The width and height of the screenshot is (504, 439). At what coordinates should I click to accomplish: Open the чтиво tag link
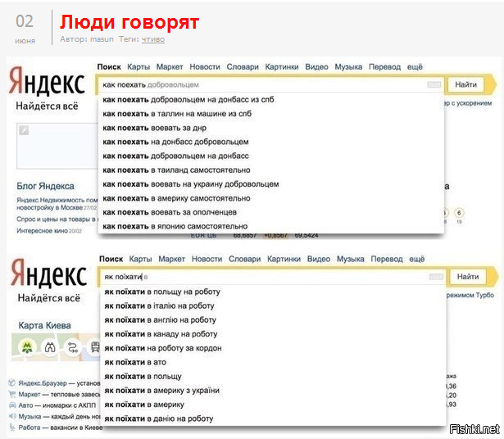[153, 39]
